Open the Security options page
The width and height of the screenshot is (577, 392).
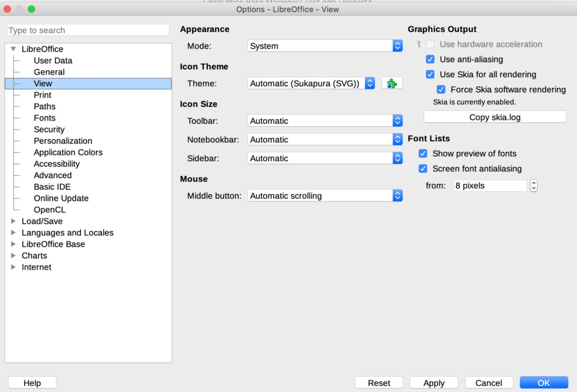tap(49, 130)
